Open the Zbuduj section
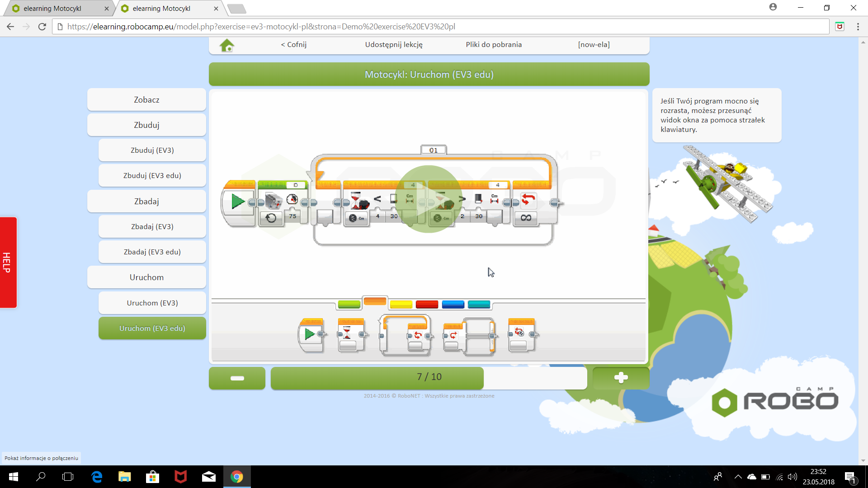 tap(146, 125)
